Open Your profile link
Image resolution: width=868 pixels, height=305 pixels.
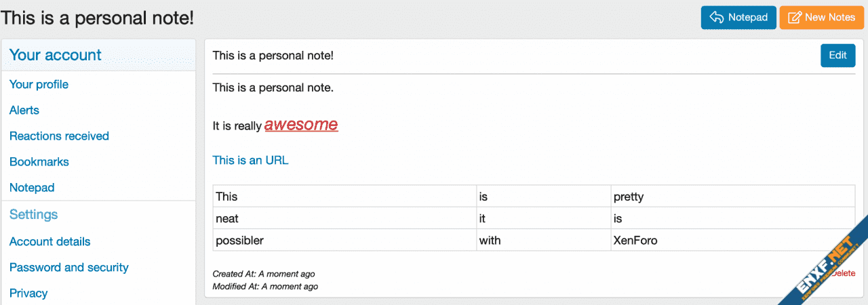pyautogui.click(x=39, y=85)
